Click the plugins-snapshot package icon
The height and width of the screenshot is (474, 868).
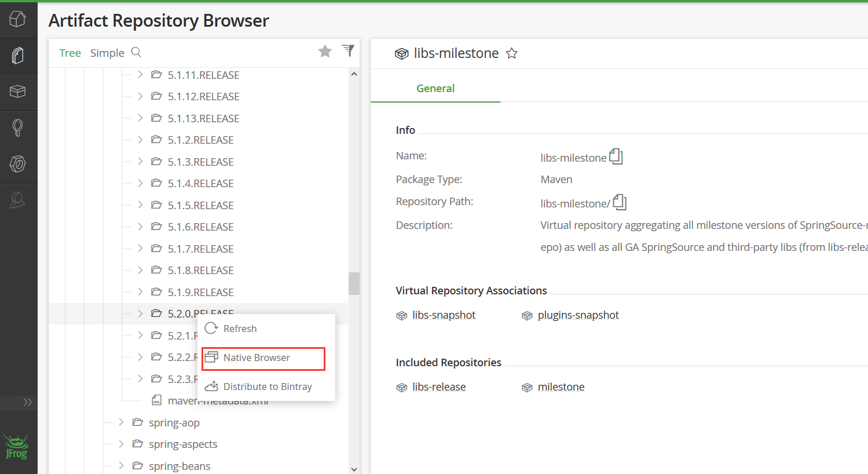527,316
